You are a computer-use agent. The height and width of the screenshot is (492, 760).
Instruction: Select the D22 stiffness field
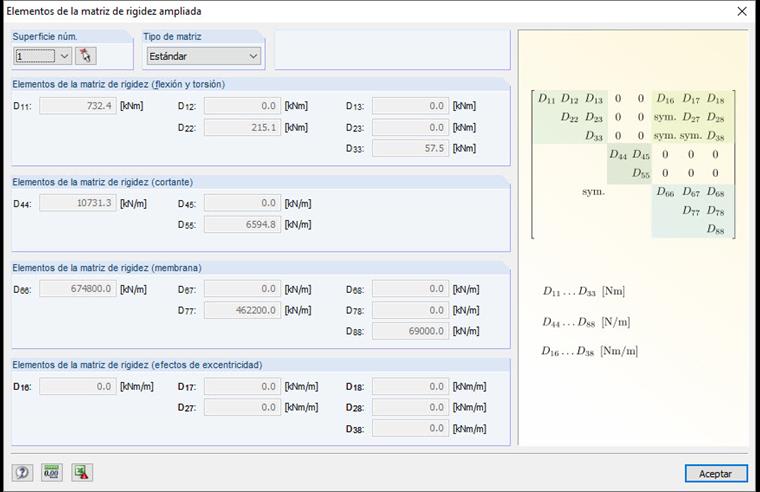[x=242, y=127]
